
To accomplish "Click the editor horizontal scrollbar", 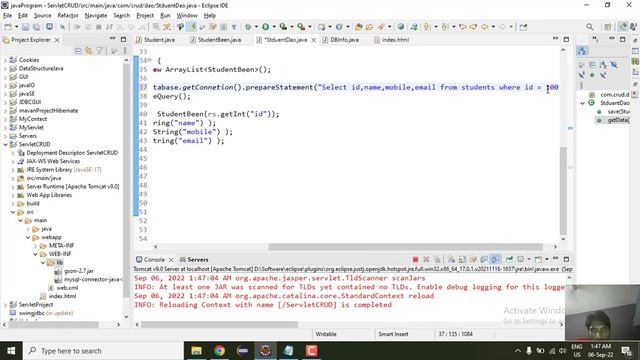I will pyautogui.click(x=405, y=247).
